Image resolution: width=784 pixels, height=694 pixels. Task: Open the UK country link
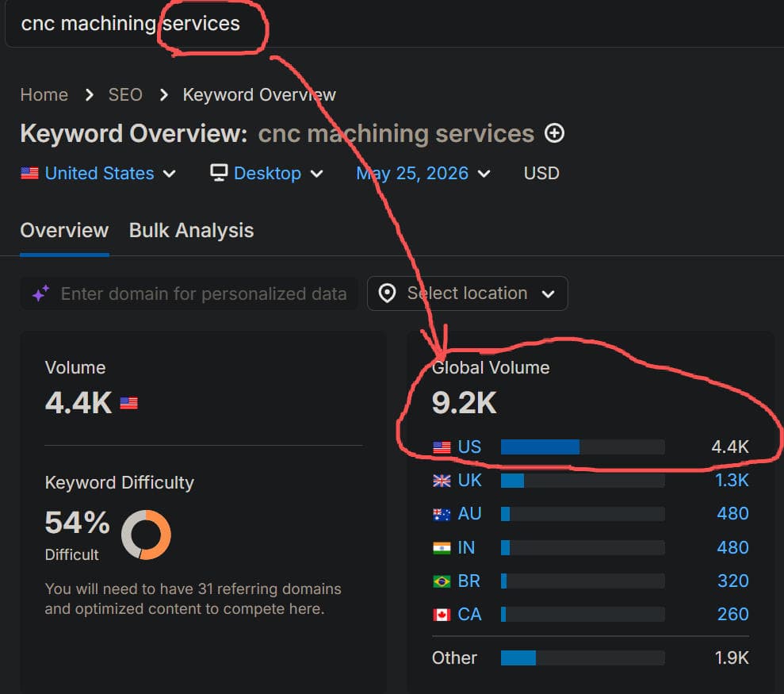[x=469, y=481]
